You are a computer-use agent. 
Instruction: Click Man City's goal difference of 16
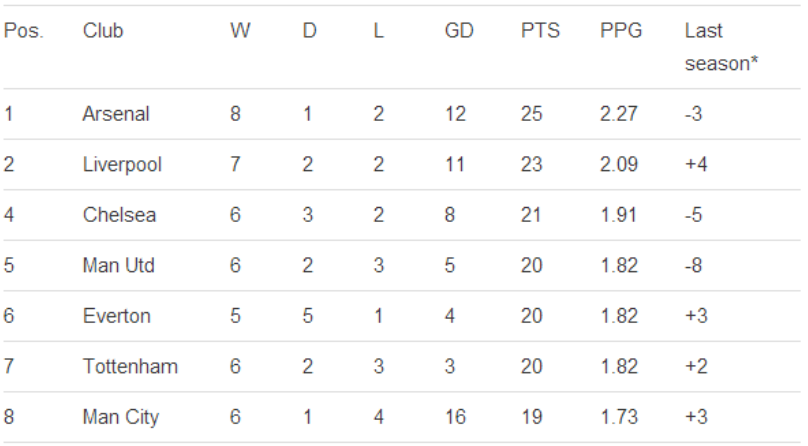(x=456, y=417)
